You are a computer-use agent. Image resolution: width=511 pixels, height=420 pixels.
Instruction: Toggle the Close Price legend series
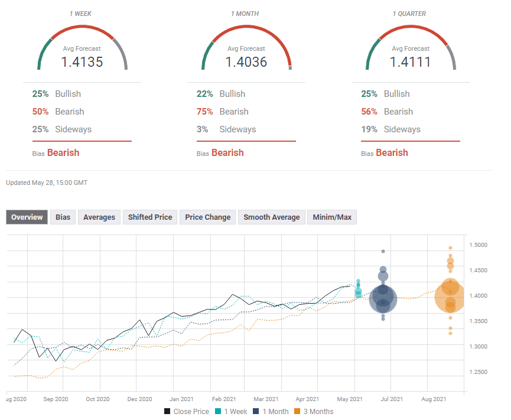(186, 412)
